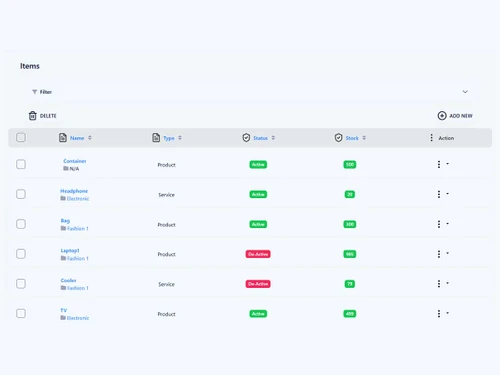Click the funnel Filter icon

(x=34, y=92)
